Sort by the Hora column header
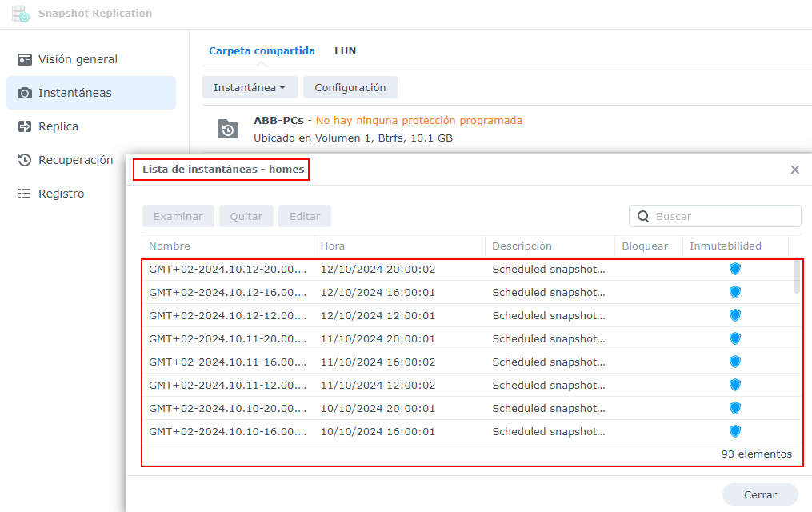Viewport: 812px width, 512px height. click(x=332, y=246)
